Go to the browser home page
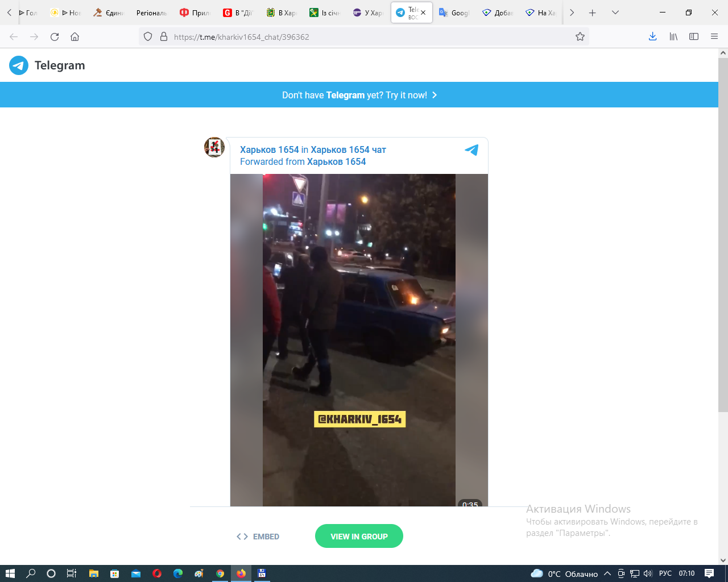 [75, 37]
